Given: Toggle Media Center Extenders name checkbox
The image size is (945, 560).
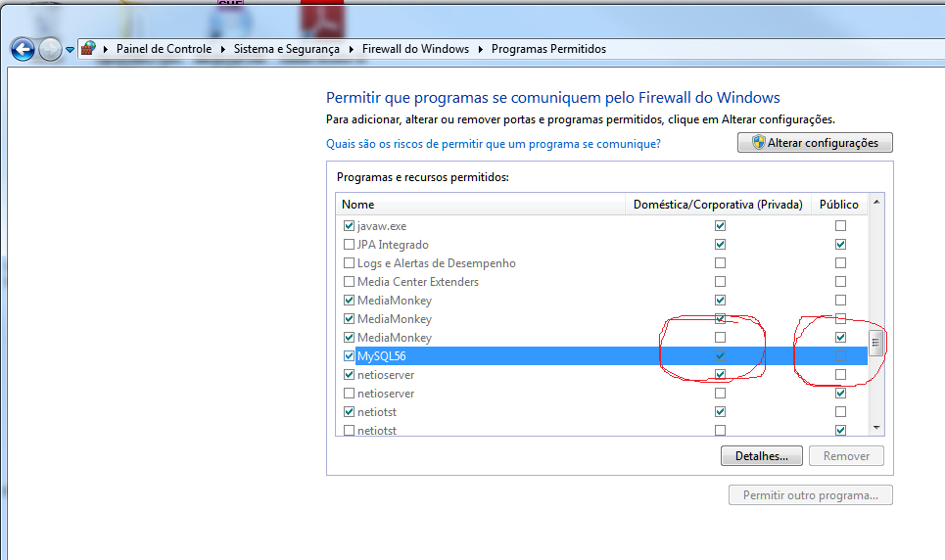Looking at the screenshot, I should pos(349,282).
